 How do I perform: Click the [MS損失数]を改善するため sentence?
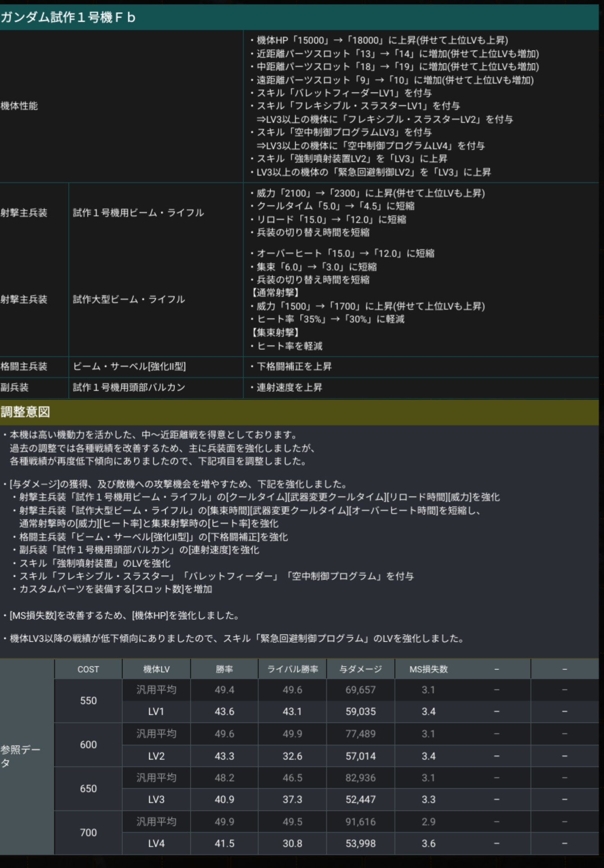point(122,615)
